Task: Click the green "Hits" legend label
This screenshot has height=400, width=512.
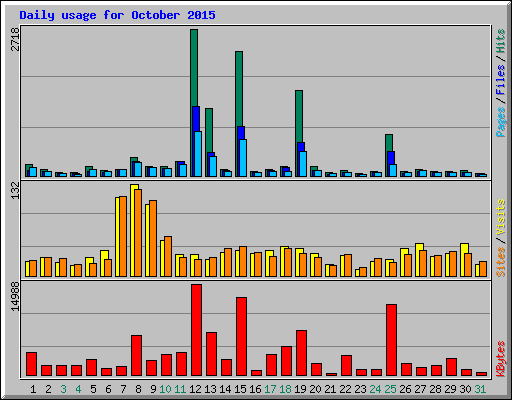Action: 501,41
